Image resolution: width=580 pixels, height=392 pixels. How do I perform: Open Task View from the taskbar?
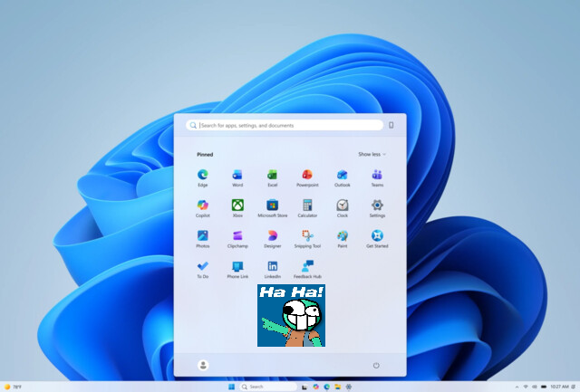pos(304,387)
